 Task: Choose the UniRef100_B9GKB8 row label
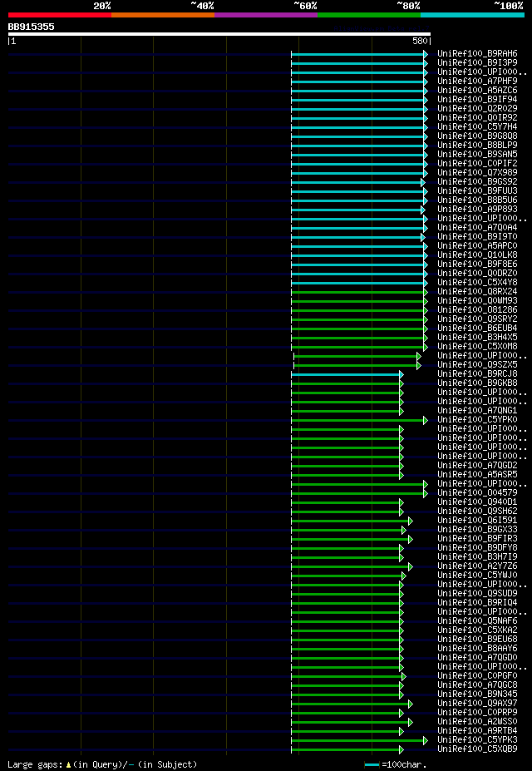click(x=477, y=383)
